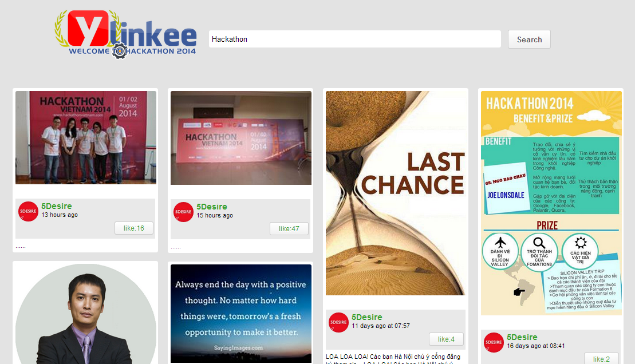Open 5Desire link on 16 days ago post
The height and width of the screenshot is (364, 635).
coord(522,337)
